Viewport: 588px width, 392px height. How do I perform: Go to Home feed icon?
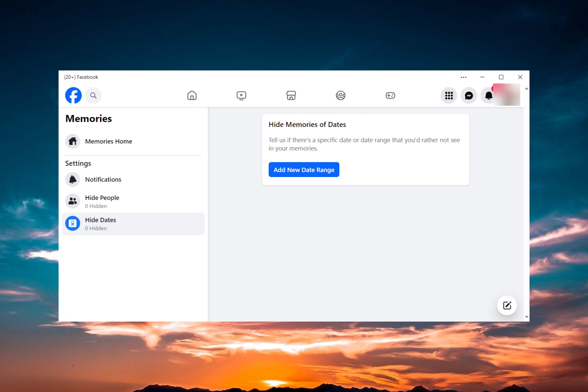coord(192,96)
